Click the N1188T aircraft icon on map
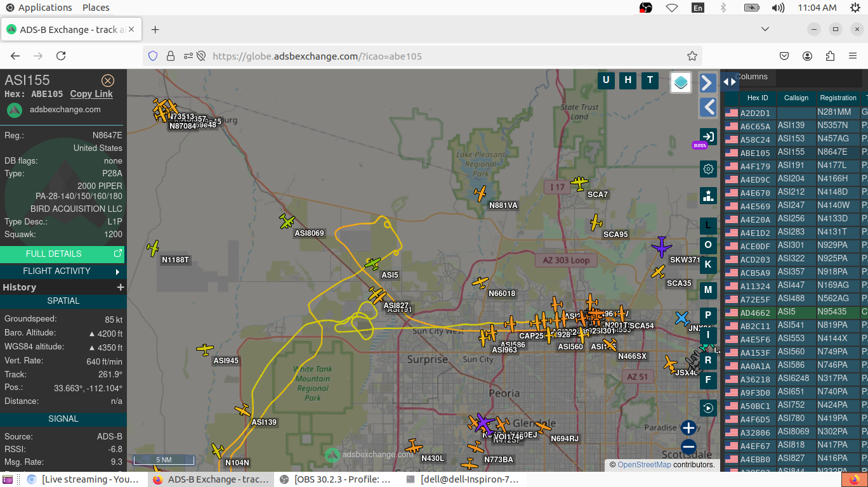868x487 pixels. pos(153,248)
